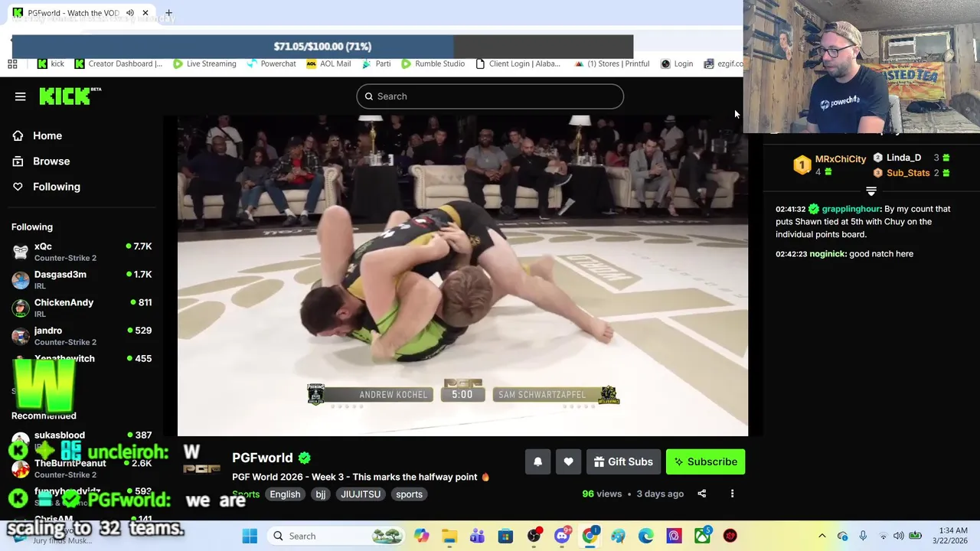The image size is (980, 551).
Task: Open Microsoft Store from the taskbar
Action: coord(505,536)
